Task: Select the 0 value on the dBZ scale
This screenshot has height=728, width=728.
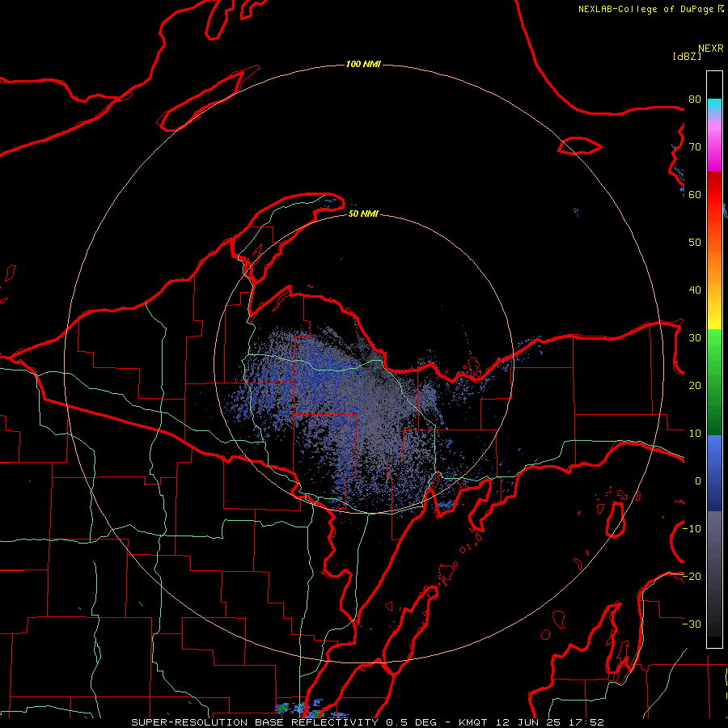Action: point(698,481)
